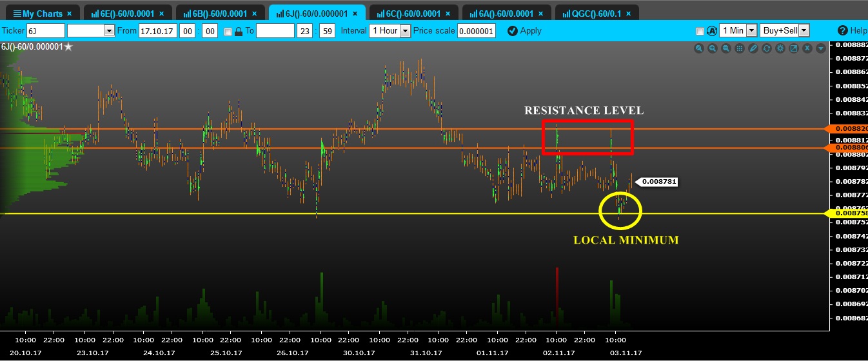Close the My Charts tab
Screen dimensions: 868x361
[69, 14]
